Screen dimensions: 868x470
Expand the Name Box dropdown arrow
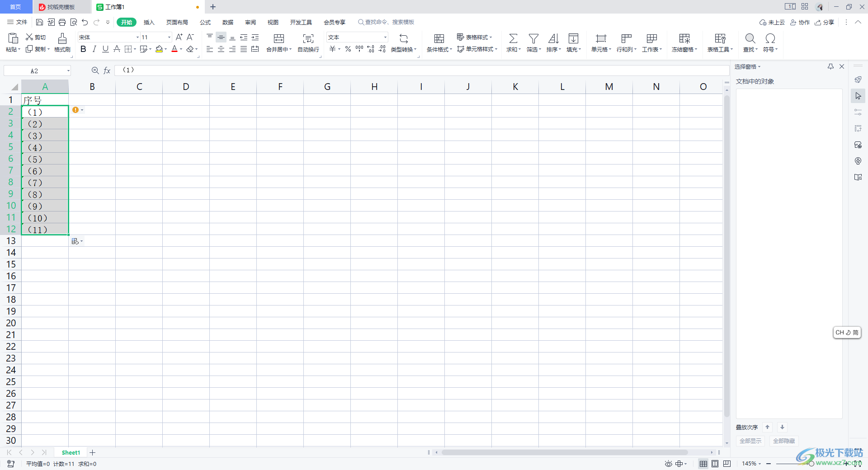click(68, 70)
